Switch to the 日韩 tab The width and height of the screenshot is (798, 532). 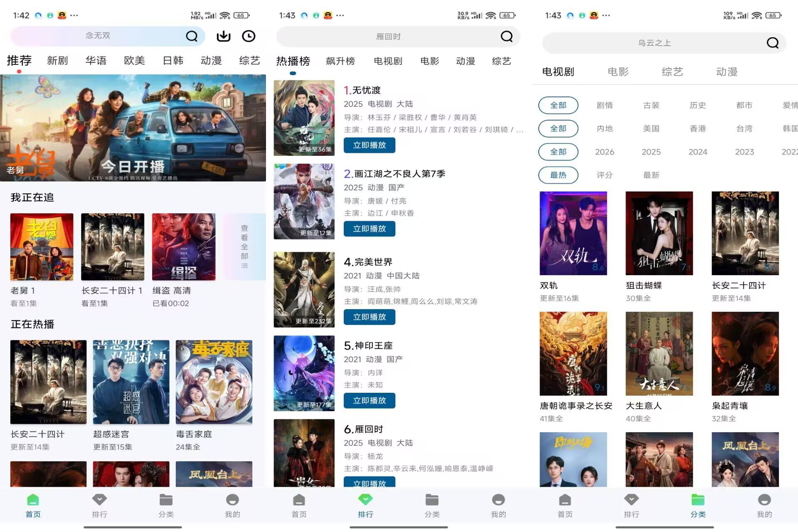(173, 61)
